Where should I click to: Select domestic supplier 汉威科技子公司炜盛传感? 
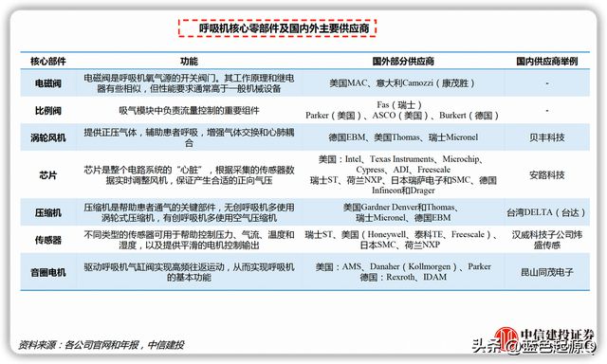point(547,240)
